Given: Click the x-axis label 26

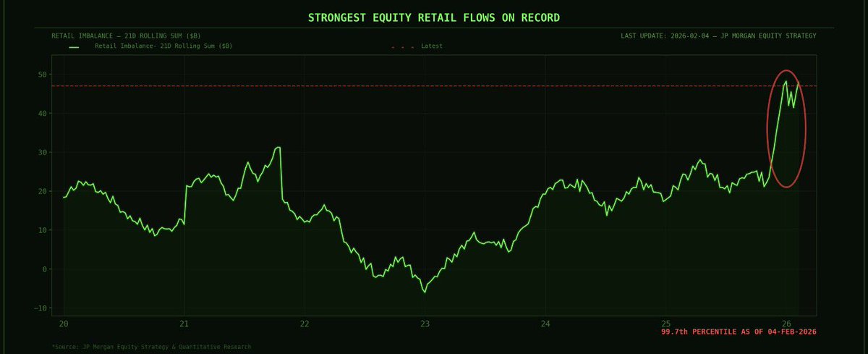Looking at the screenshot, I should (x=786, y=323).
